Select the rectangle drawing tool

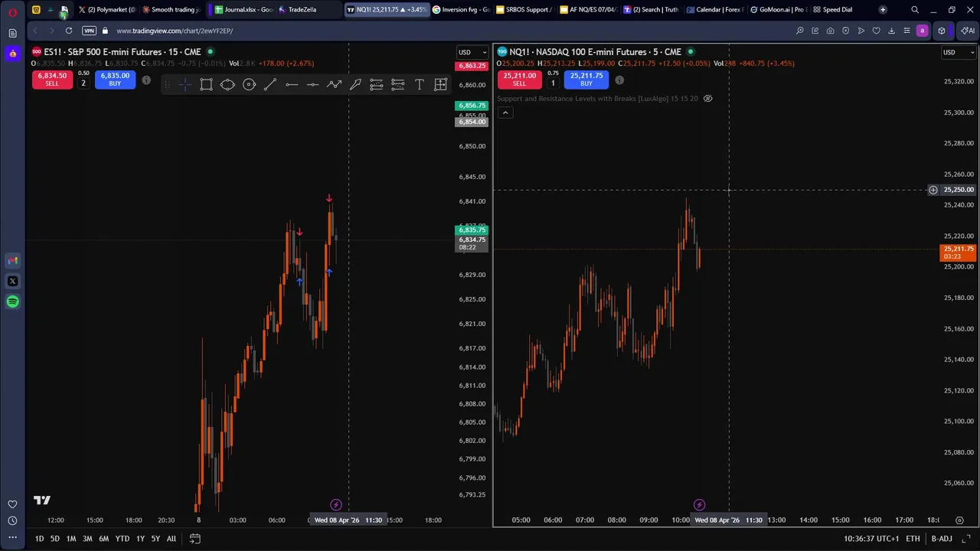tap(207, 84)
